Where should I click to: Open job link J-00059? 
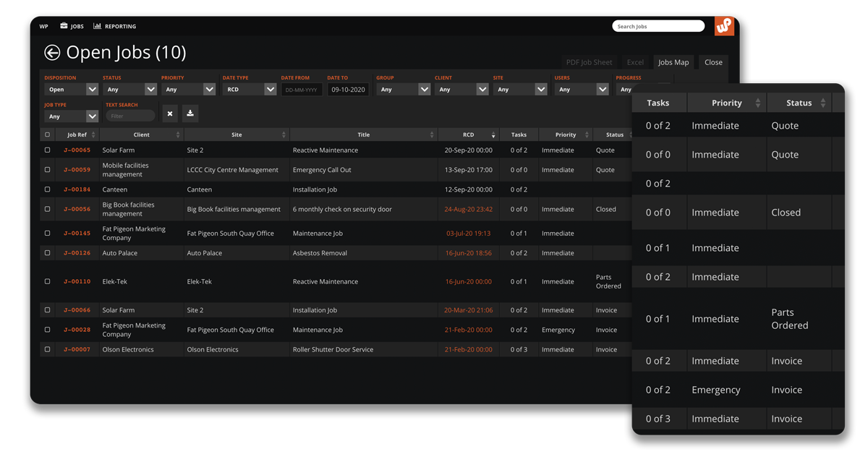coord(77,170)
